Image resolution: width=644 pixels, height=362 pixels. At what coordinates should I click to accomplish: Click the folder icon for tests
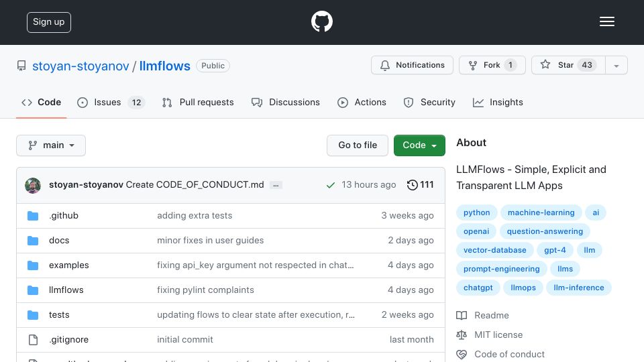33,315
